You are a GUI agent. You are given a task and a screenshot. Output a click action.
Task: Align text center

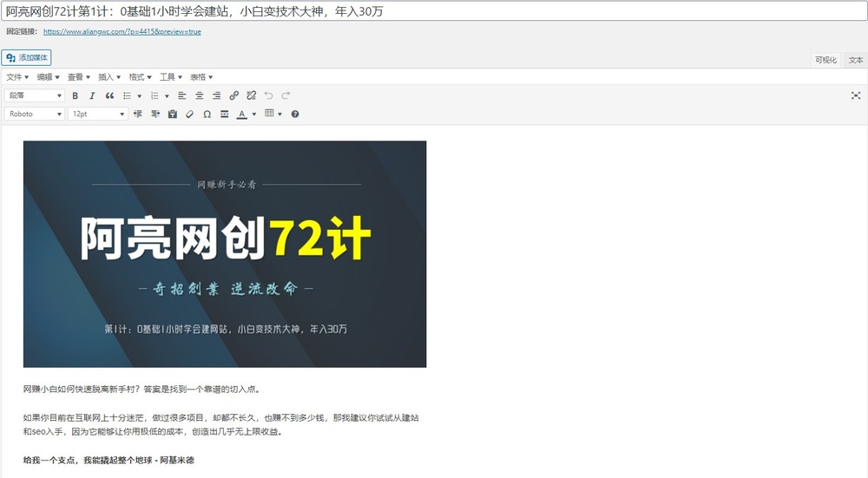click(200, 95)
